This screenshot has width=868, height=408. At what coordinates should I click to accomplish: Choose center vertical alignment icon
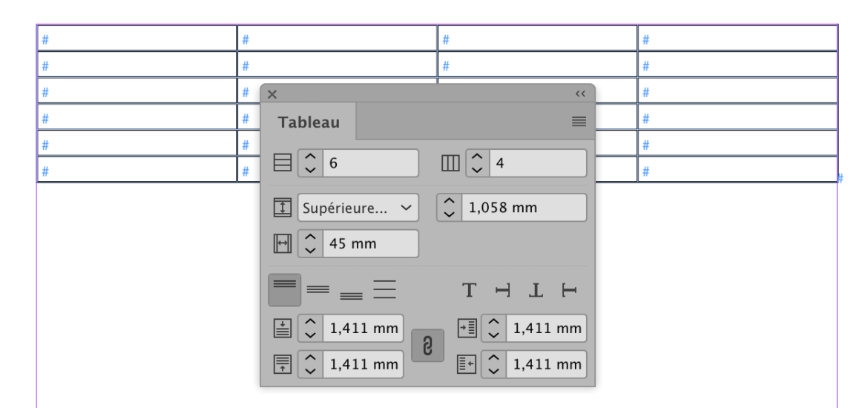318,289
